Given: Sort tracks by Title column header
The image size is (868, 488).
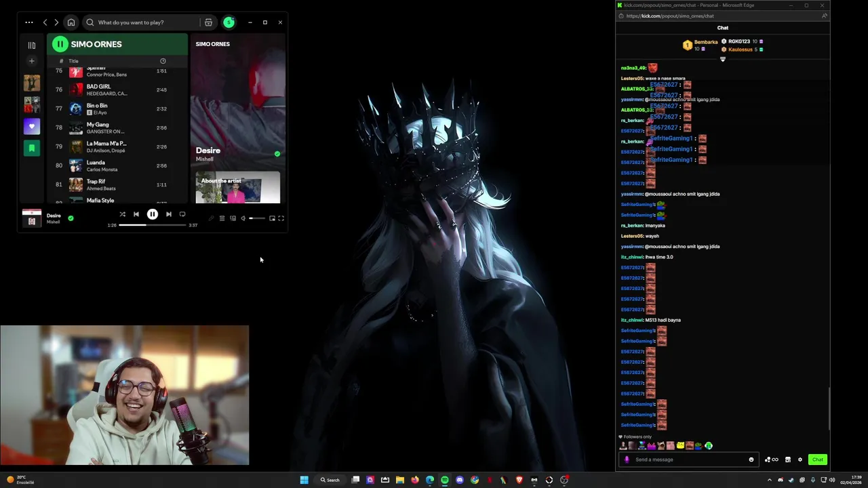Looking at the screenshot, I should (x=73, y=61).
